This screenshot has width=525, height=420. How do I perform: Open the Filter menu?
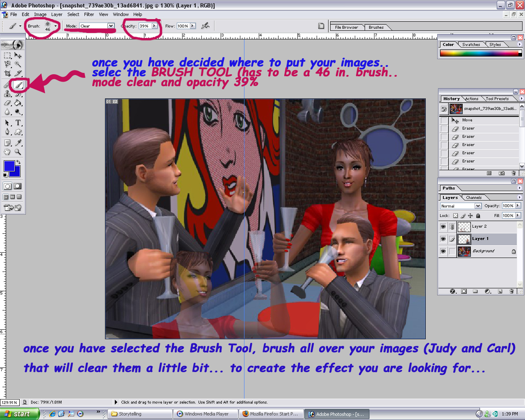[x=89, y=14]
